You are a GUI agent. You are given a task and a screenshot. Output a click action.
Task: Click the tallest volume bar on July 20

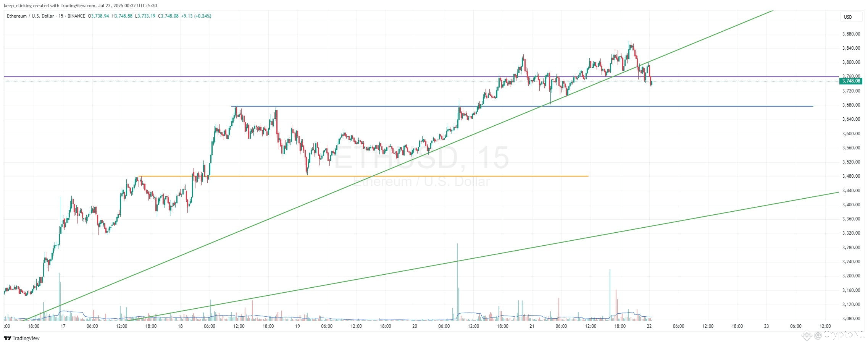pos(457,282)
